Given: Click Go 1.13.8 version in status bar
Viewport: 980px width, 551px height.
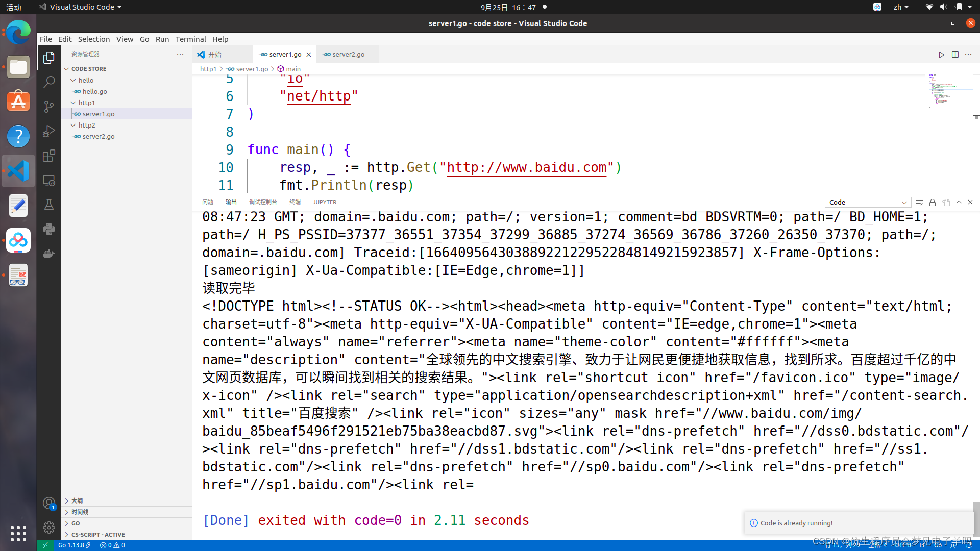Looking at the screenshot, I should tap(71, 545).
